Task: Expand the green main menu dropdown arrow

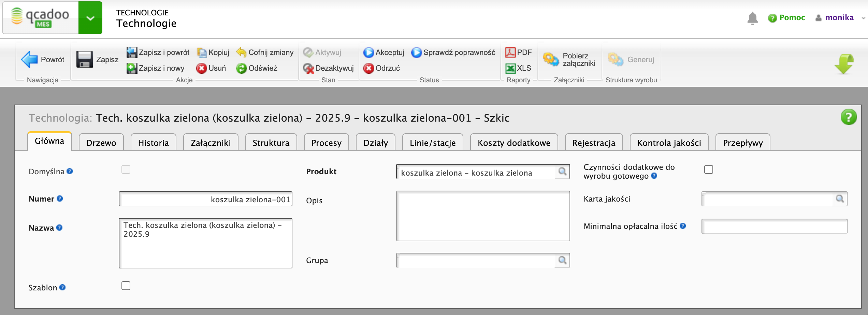Action: (90, 18)
